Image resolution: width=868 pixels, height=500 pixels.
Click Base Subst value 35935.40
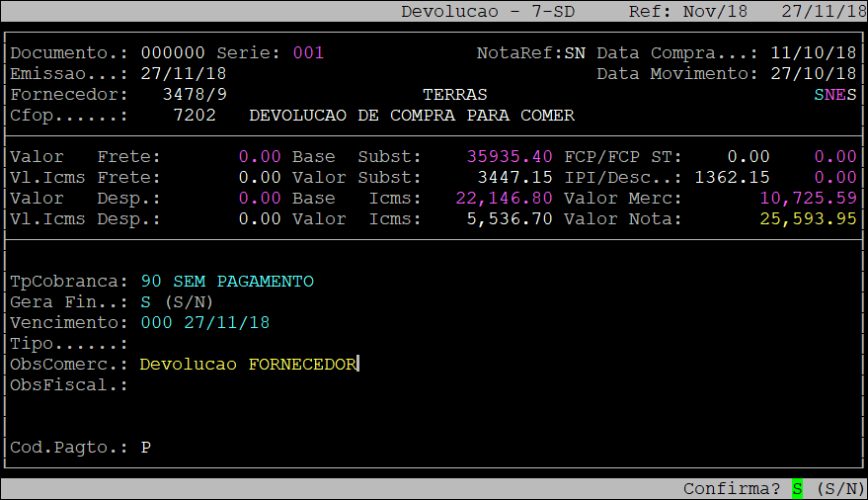click(x=510, y=157)
